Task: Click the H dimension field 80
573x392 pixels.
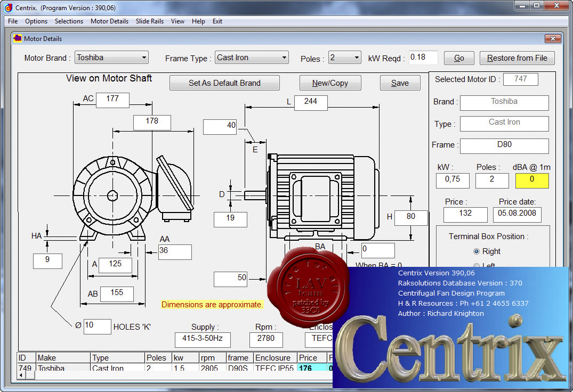Action: click(x=411, y=217)
